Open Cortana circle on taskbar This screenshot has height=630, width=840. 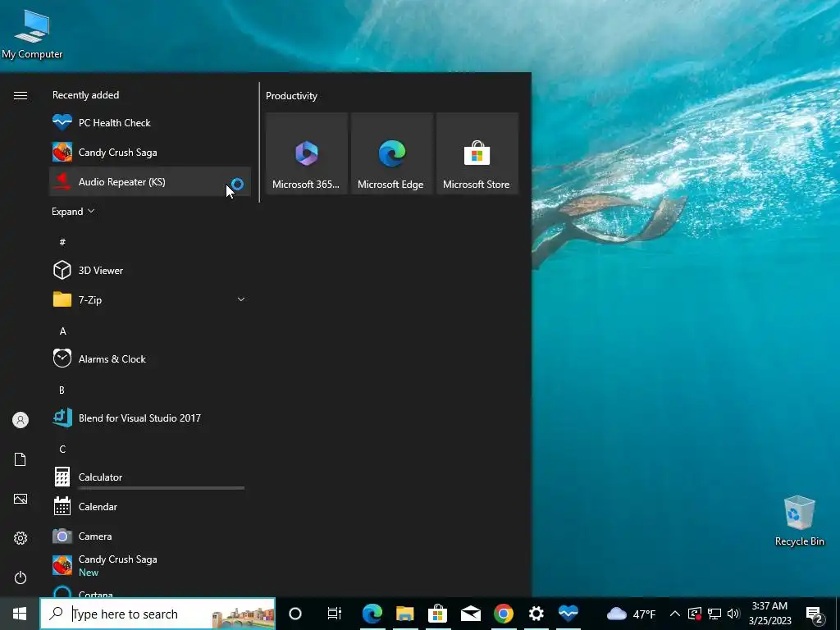click(295, 614)
